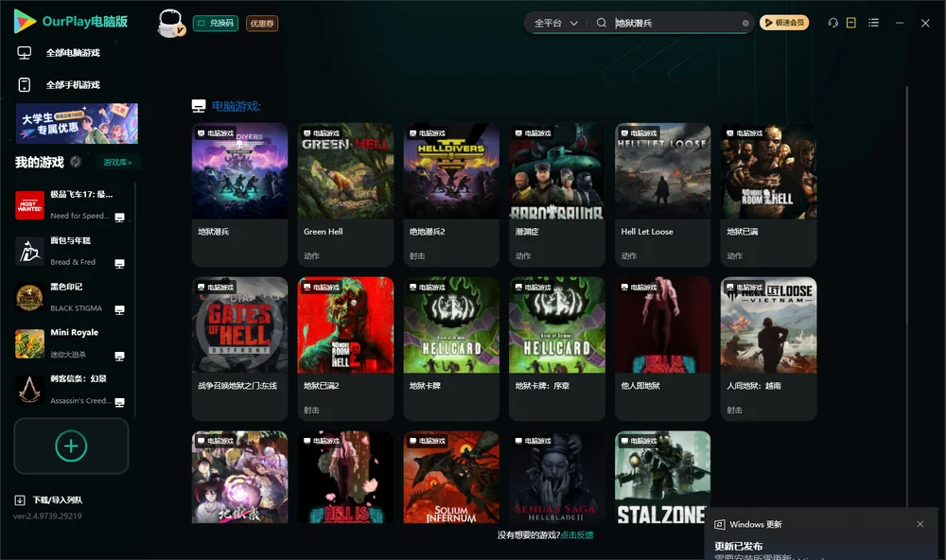Clear the search text with the x icon
The height and width of the screenshot is (560, 946).
pyautogui.click(x=745, y=23)
